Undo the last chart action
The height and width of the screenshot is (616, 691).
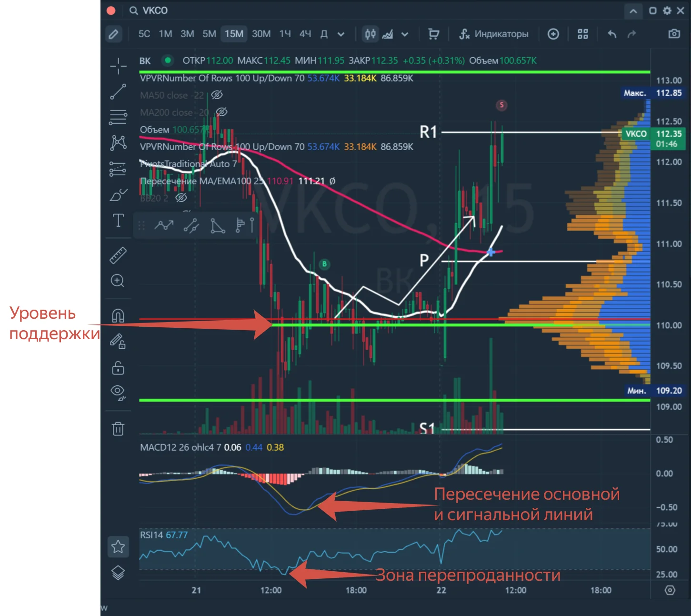click(612, 34)
